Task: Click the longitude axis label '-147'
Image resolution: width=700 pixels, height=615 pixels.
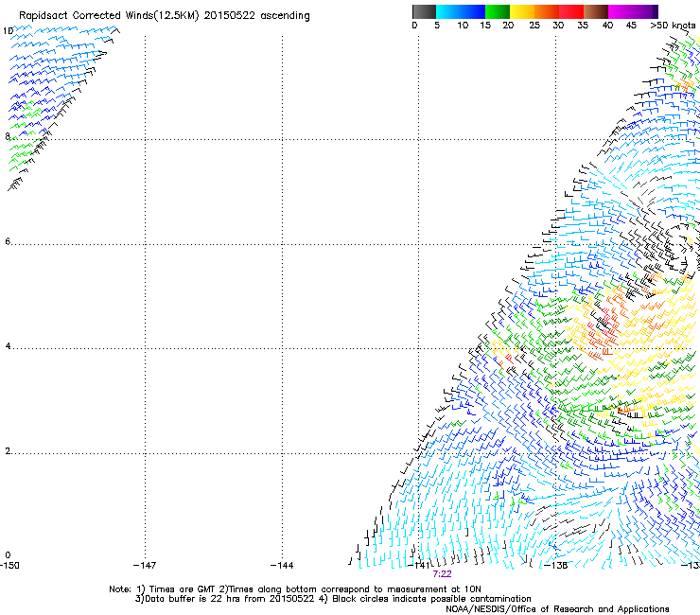Action: click(x=145, y=566)
